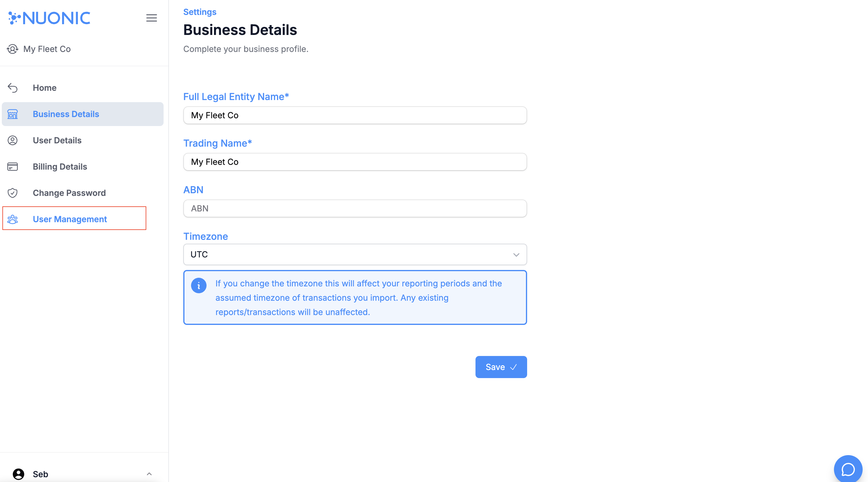Click the Seb username label
868x482 pixels.
click(40, 474)
